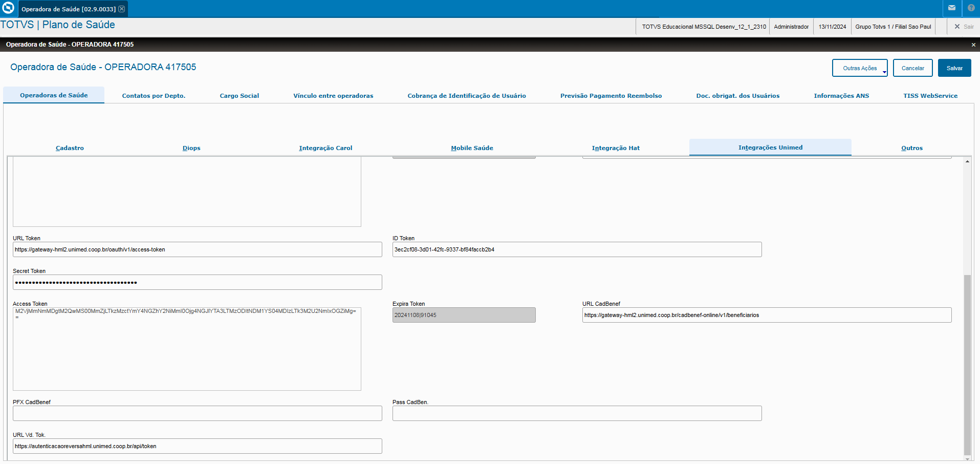Select the Cadastro sub-tab
The width and height of the screenshot is (980, 464).
pyautogui.click(x=70, y=148)
